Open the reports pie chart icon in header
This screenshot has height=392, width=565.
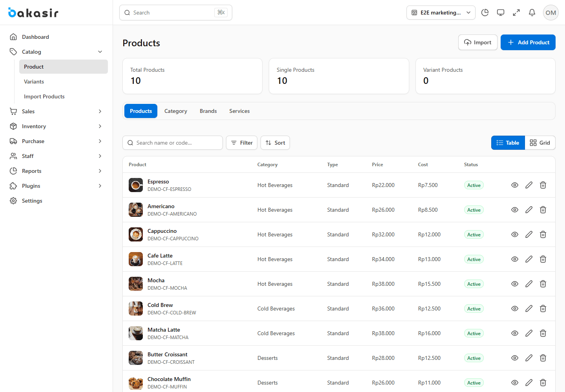tap(485, 13)
